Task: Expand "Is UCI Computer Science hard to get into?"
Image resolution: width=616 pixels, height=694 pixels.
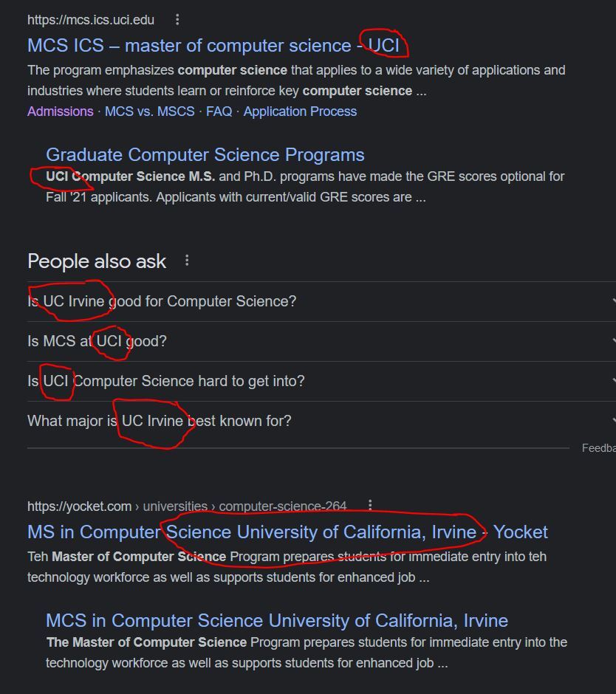Action: pyautogui.click(x=165, y=381)
